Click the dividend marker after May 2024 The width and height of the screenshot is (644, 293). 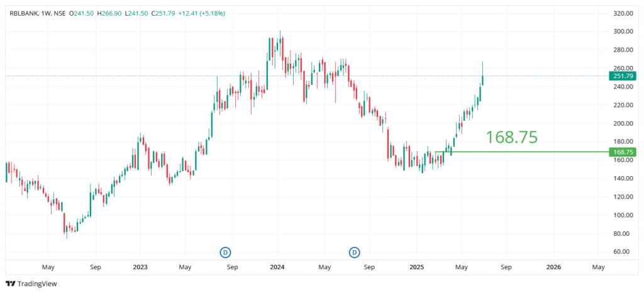(355, 253)
